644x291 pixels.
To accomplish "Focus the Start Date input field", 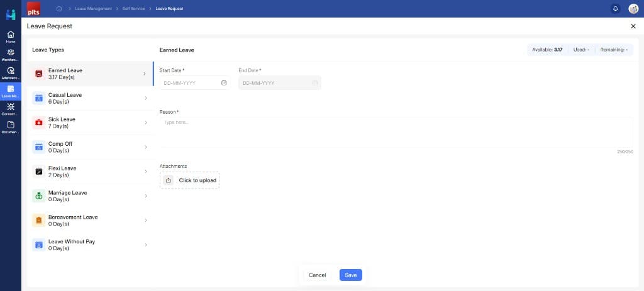I will (x=195, y=83).
